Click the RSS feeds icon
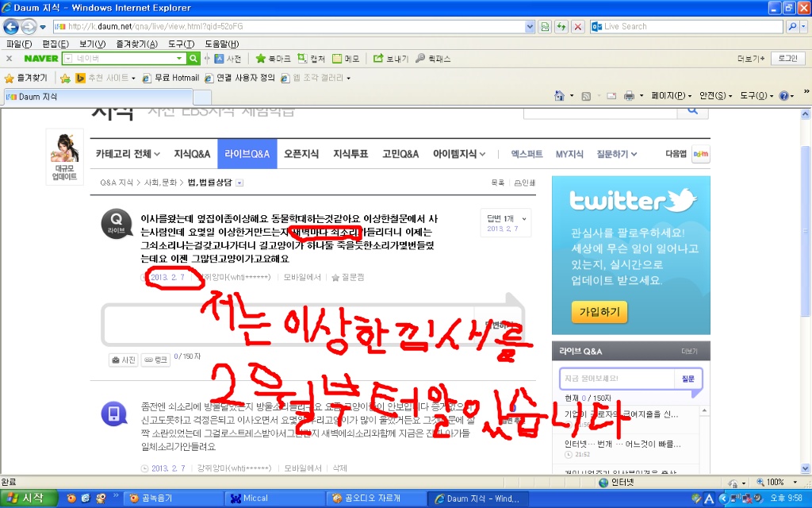This screenshot has height=508, width=812. pos(586,96)
